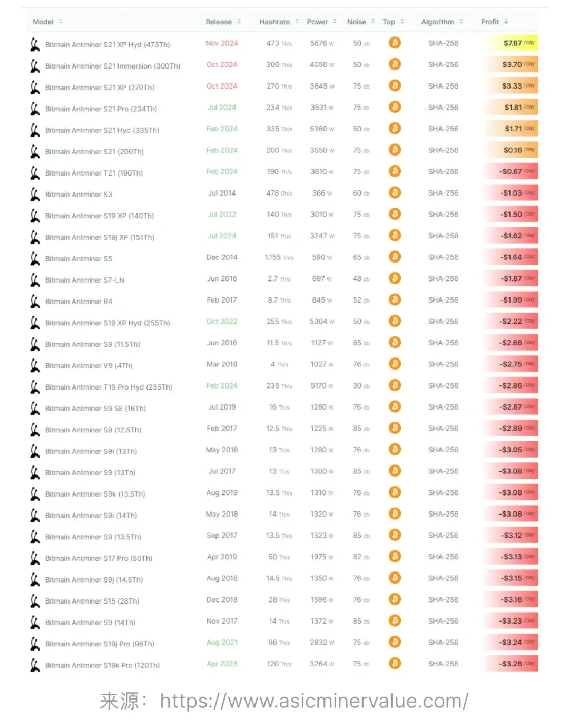Click Bitcoin icon in S21 XP Hyd row
The width and height of the screenshot is (569, 728).
tap(395, 43)
